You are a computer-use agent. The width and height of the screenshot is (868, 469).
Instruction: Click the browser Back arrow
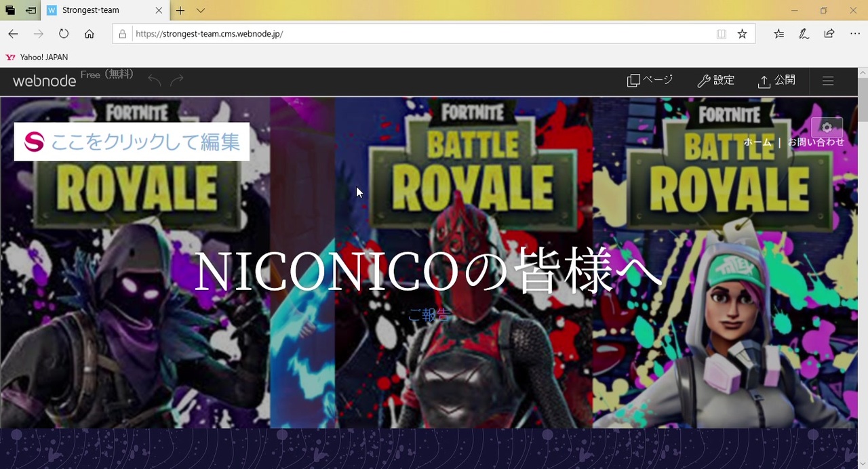pos(13,34)
